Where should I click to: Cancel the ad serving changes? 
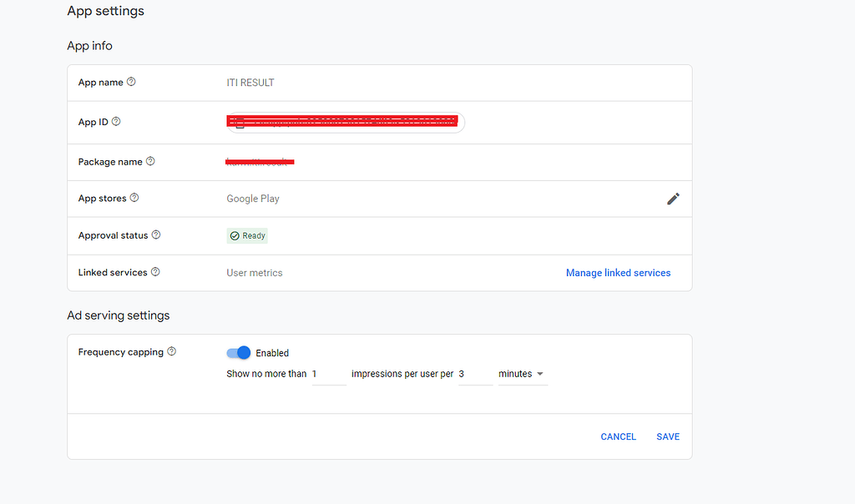618,436
